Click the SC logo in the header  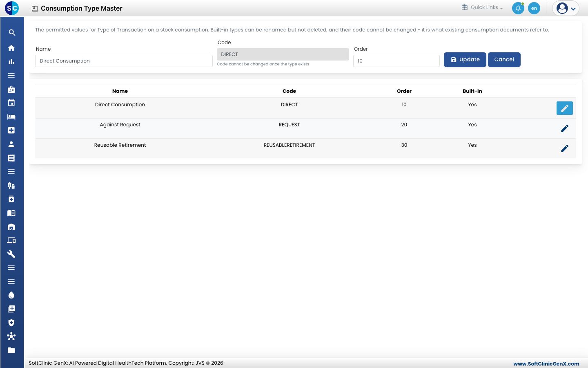(12, 8)
